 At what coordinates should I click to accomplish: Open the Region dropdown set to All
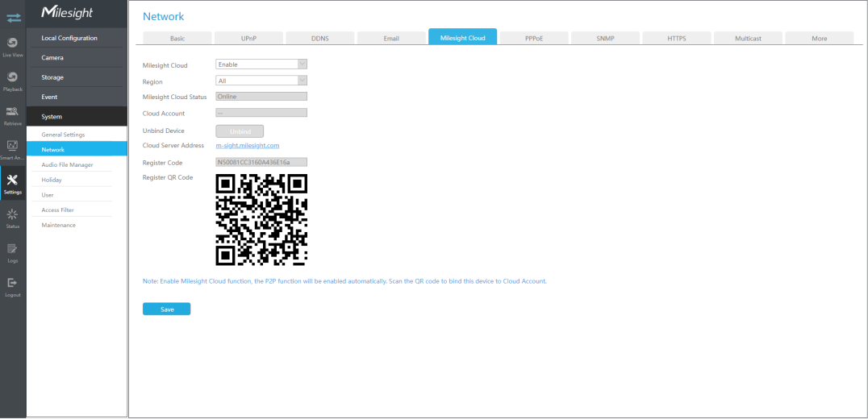[261, 81]
